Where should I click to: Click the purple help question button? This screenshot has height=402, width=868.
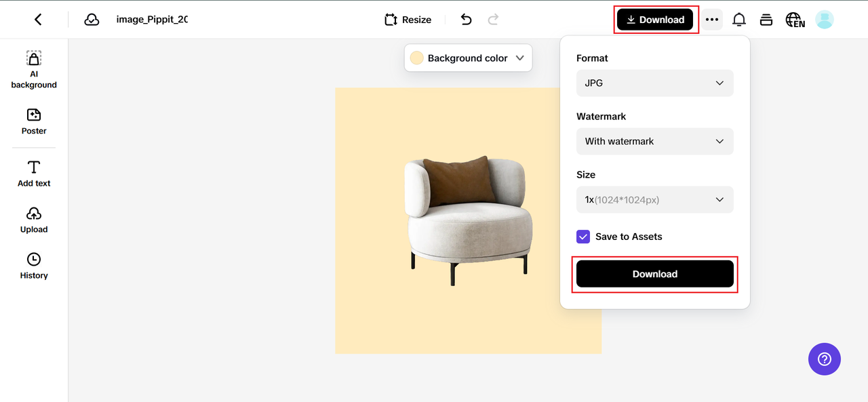(x=824, y=359)
